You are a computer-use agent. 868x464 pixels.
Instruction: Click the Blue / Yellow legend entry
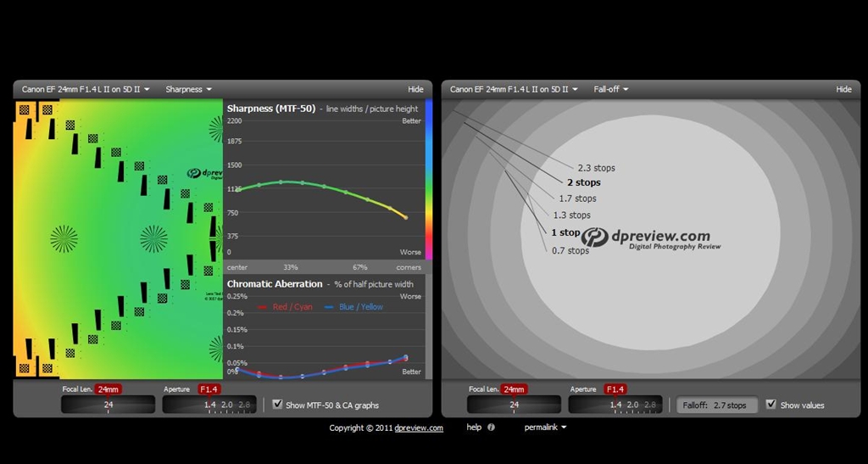(353, 307)
